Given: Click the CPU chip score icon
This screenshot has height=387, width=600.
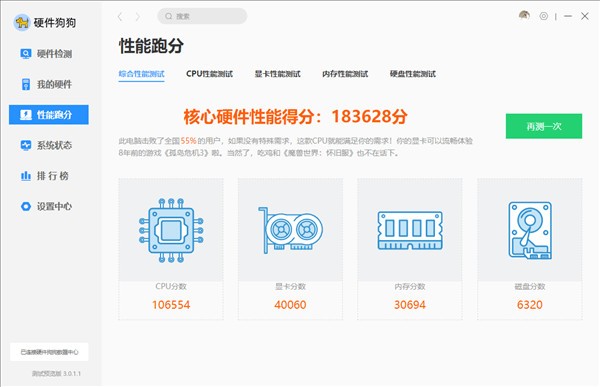Looking at the screenshot, I should [171, 230].
